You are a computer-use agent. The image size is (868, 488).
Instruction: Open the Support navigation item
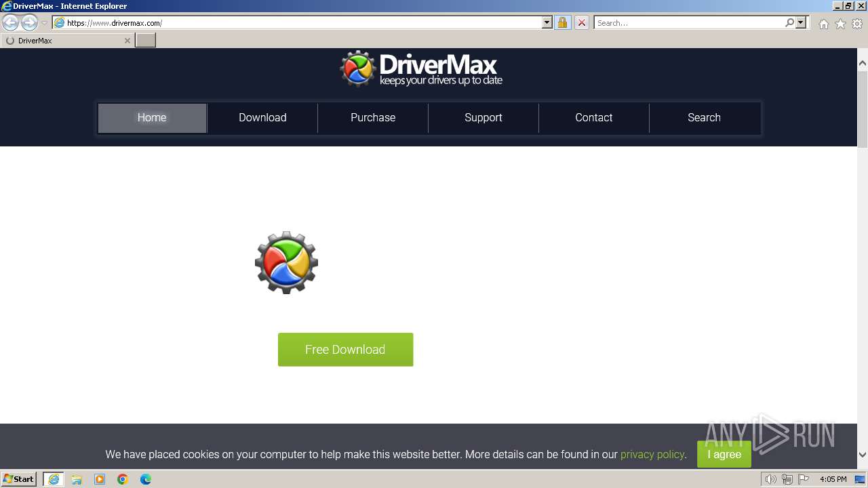[484, 118]
